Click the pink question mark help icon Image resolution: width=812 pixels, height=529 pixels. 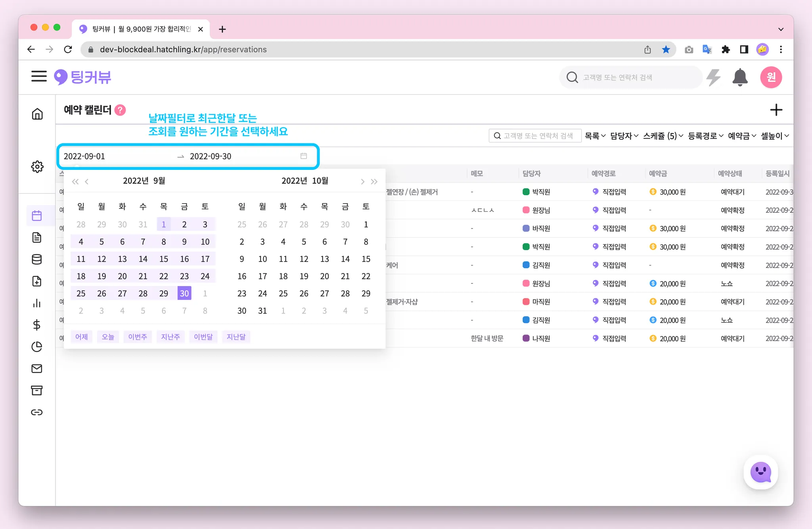(120, 110)
